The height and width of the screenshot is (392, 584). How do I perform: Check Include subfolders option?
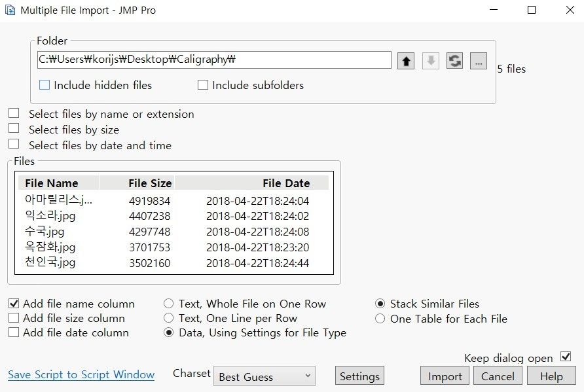[203, 85]
